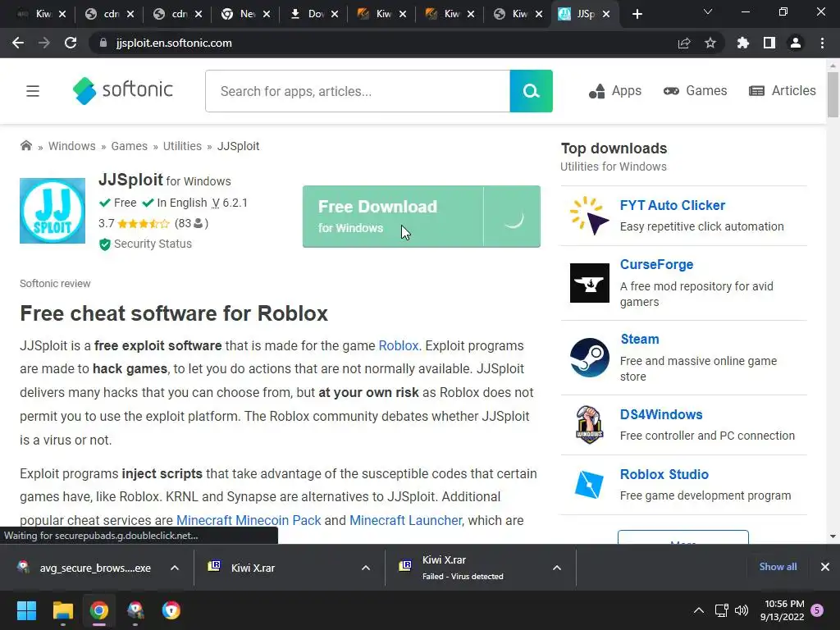Open File Explorer from taskbar
Screen dimensions: 840x630
(x=62, y=610)
